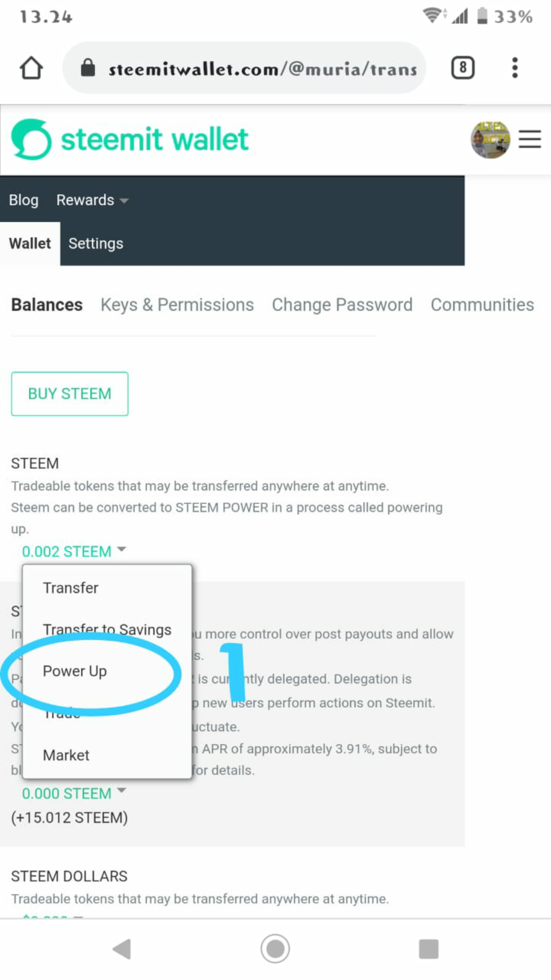Open the Settings tab
Screen dimensions: 551x980
click(96, 243)
